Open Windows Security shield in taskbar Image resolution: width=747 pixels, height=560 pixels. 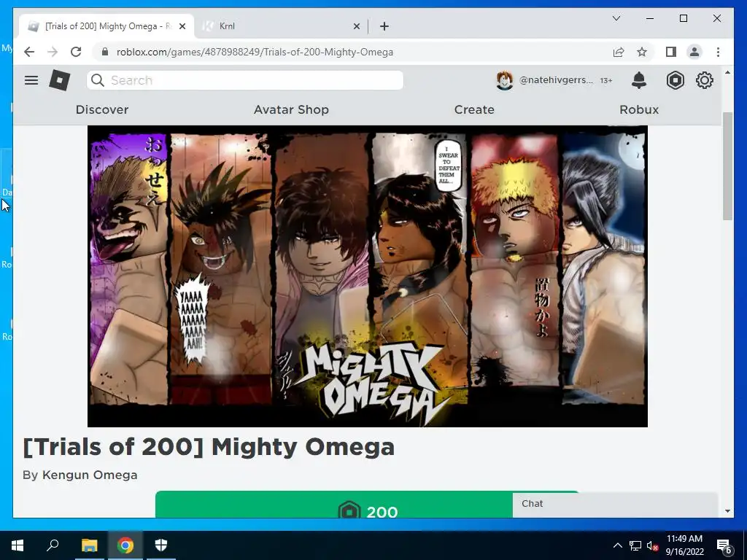(161, 545)
